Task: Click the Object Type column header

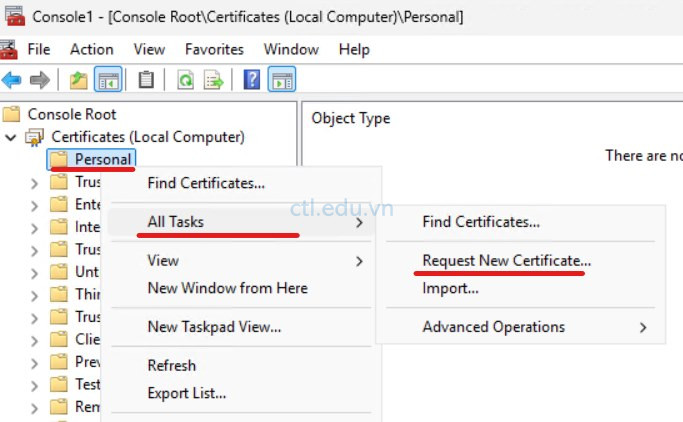Action: [x=351, y=118]
